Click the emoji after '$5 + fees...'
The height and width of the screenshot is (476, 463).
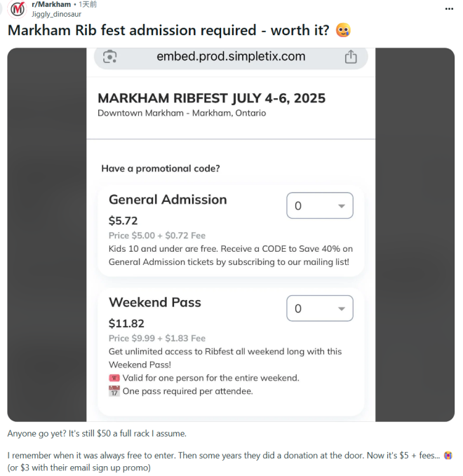(x=448, y=455)
